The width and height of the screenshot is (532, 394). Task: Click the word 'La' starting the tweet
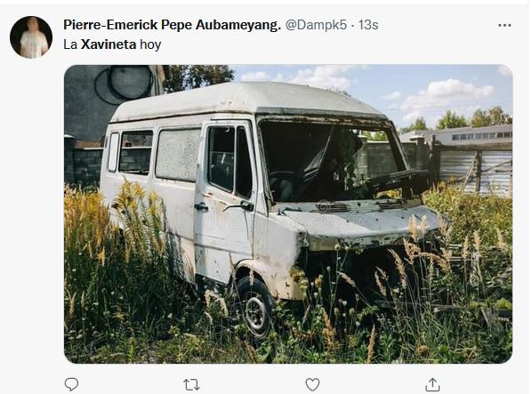[70, 44]
